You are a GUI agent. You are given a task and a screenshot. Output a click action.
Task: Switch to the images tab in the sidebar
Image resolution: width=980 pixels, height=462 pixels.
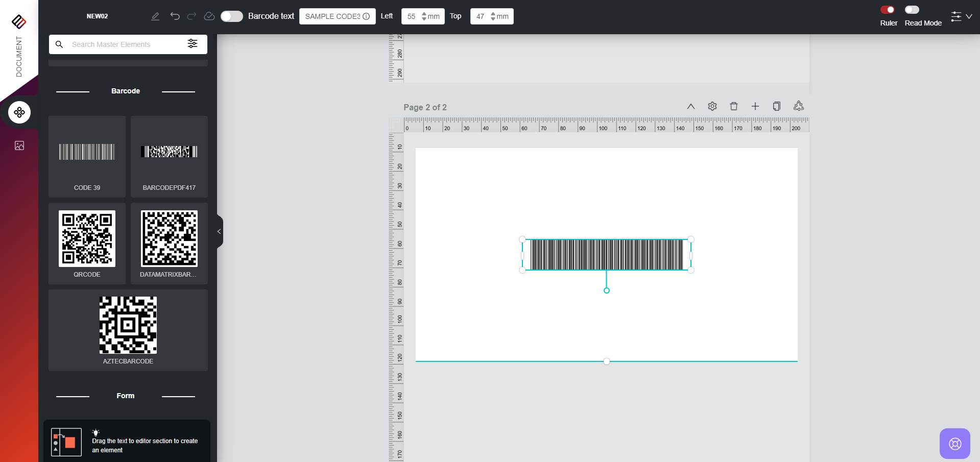(x=19, y=145)
